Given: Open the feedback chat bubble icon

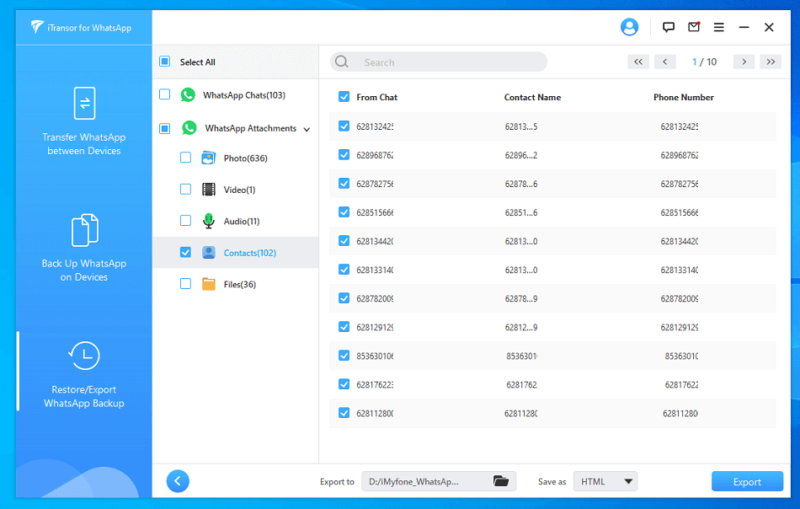Looking at the screenshot, I should coord(668,27).
